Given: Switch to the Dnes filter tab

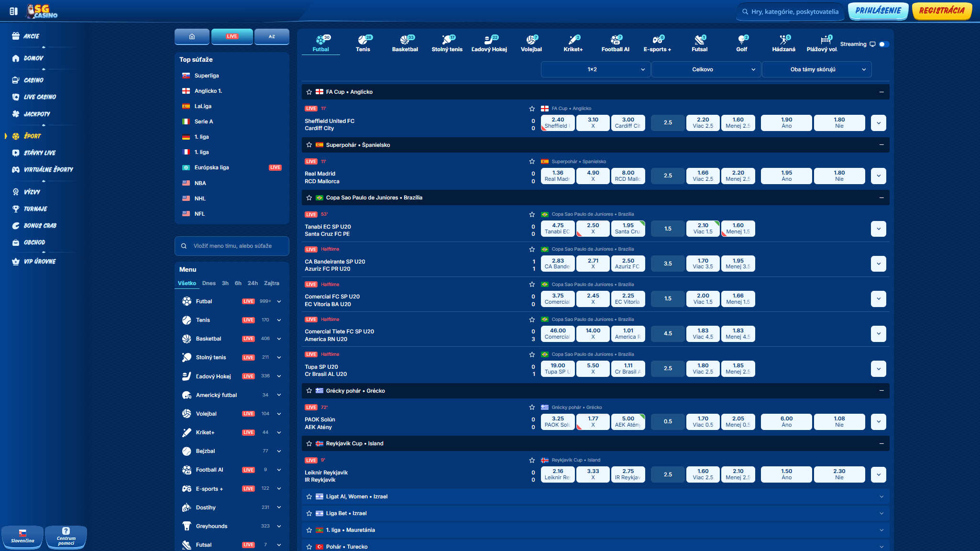Looking at the screenshot, I should pos(209,283).
